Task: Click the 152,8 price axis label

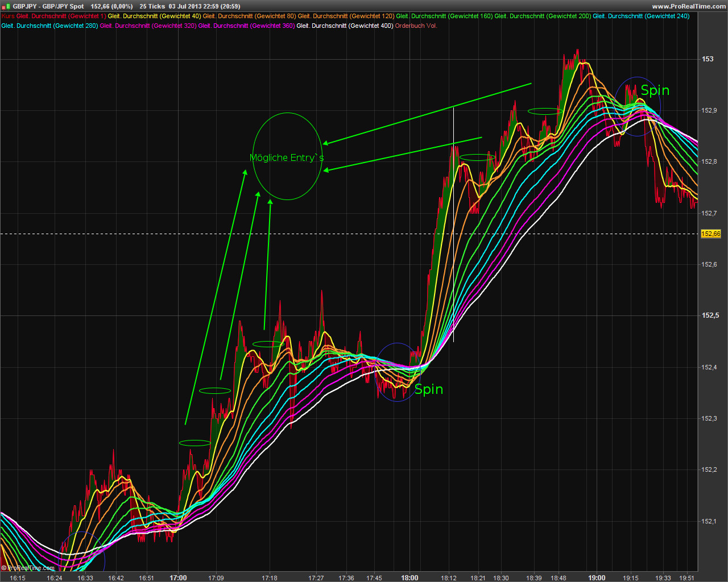Action: [x=709, y=161]
